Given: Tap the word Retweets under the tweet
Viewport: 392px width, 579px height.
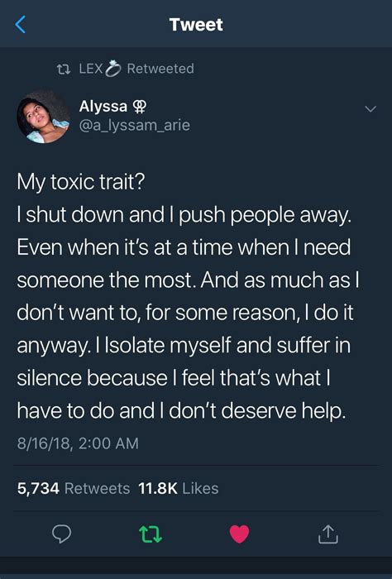Looking at the screenshot, I should [x=97, y=488].
